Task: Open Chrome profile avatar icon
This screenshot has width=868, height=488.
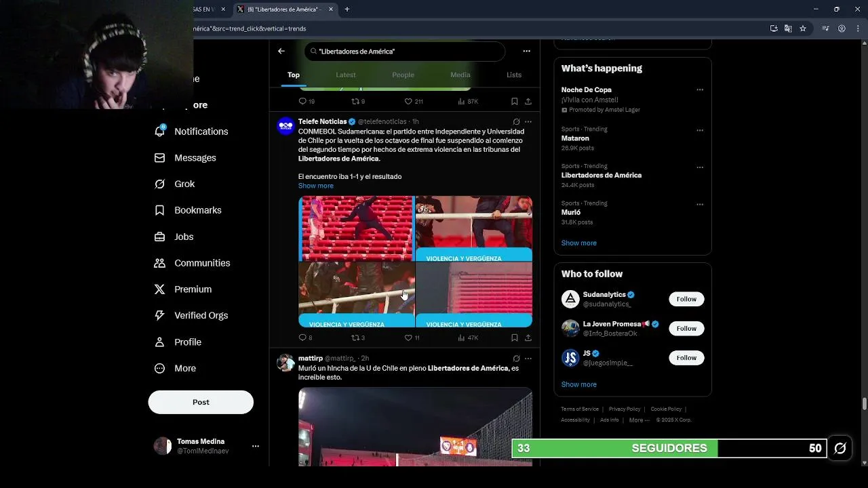Action: click(x=842, y=28)
